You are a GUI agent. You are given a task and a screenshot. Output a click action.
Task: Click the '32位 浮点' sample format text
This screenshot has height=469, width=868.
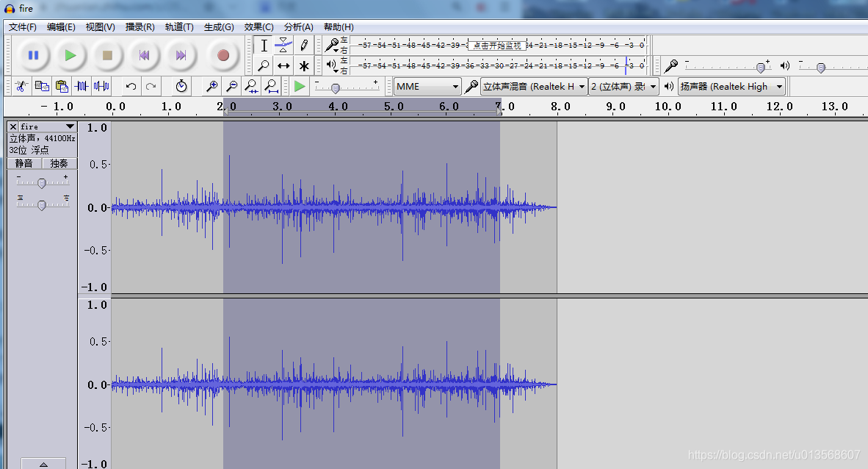tap(29, 150)
